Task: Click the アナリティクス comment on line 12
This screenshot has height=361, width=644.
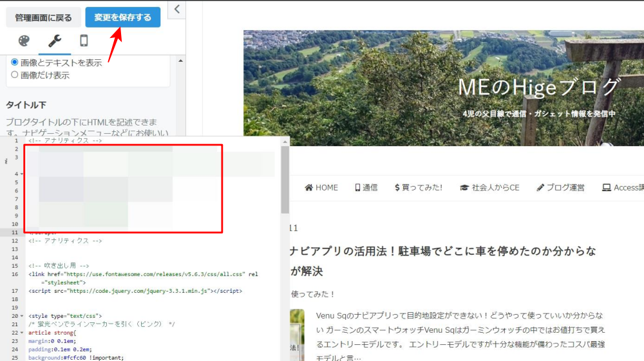Action: point(65,241)
